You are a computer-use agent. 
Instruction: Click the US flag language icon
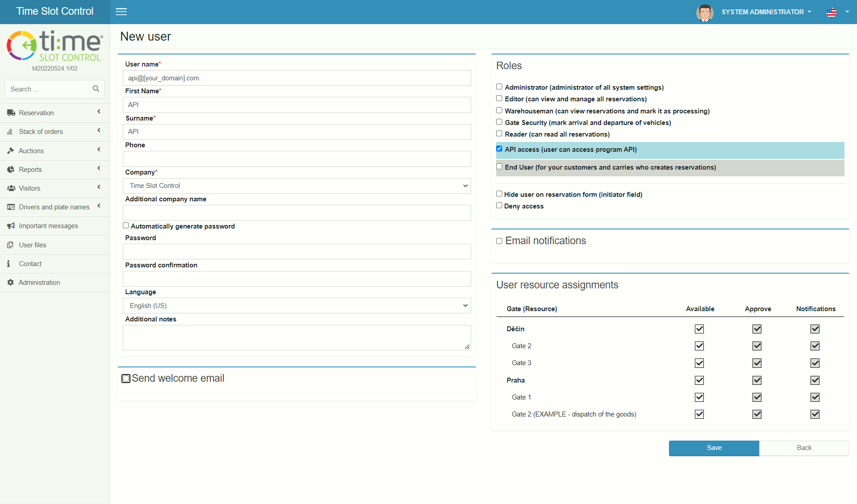(831, 12)
